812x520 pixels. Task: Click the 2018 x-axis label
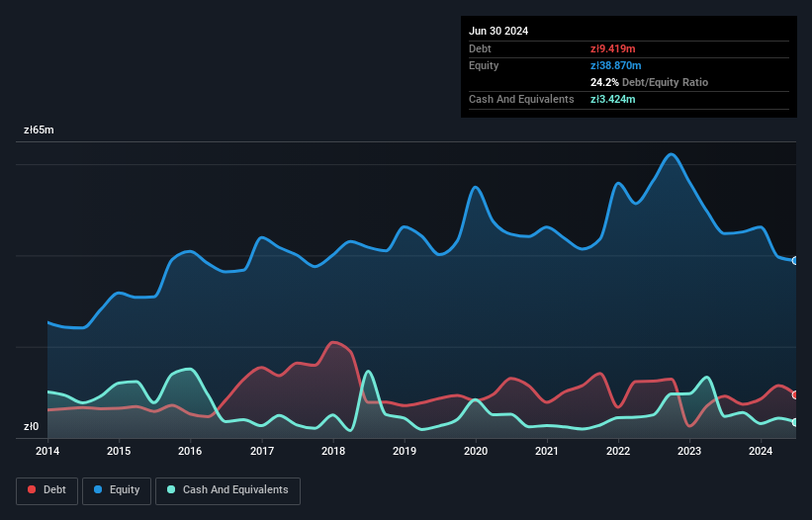point(333,451)
